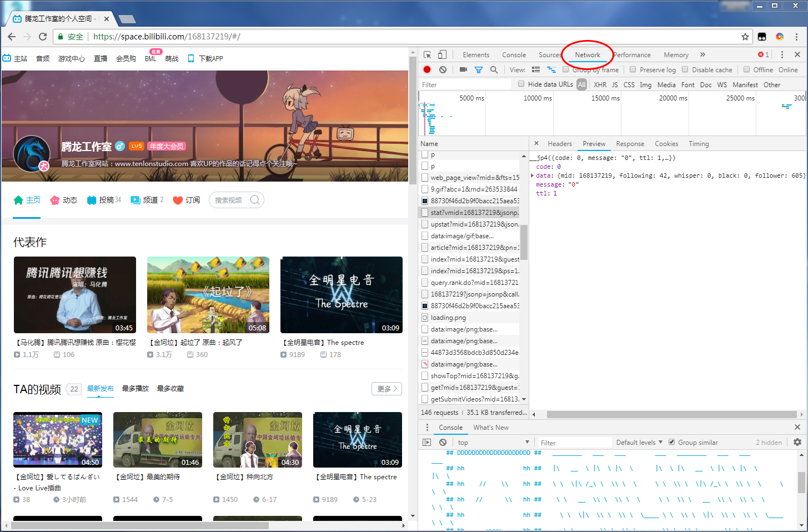The width and height of the screenshot is (808, 532).
Task: Click the page horizontal scrollbar at bottom
Action: pyautogui.click(x=140, y=525)
